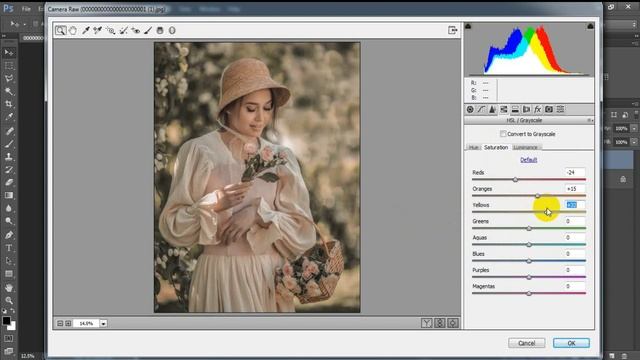Open the Basic panel tab icon
This screenshot has width=640, height=360.
pos(470,109)
